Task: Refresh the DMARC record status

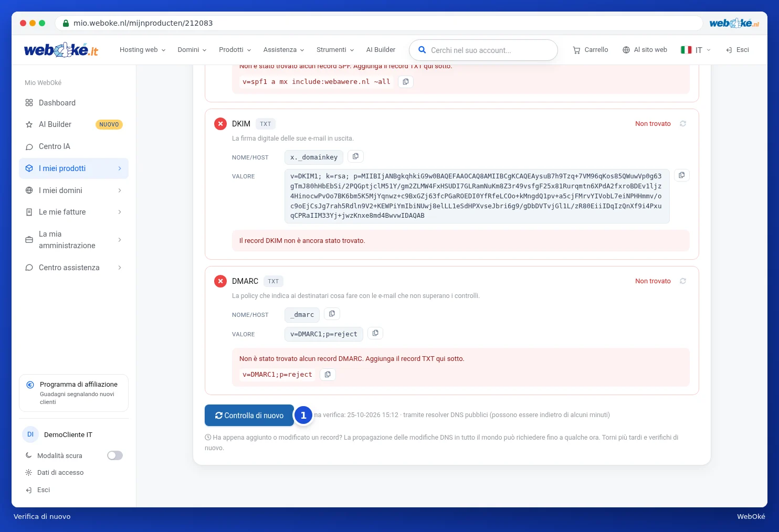Action: tap(683, 281)
